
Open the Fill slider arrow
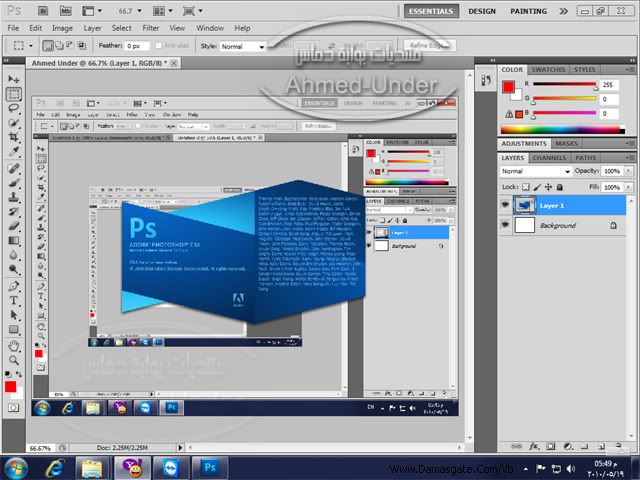click(629, 187)
